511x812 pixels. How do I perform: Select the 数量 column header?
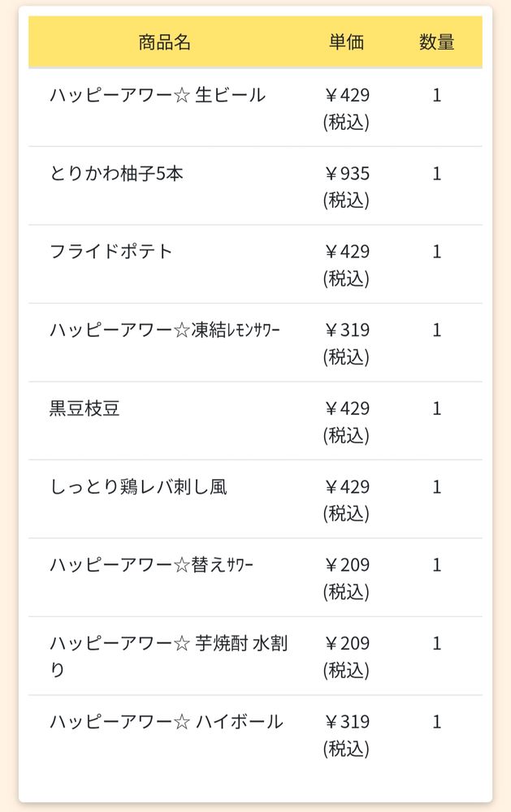[x=437, y=42]
